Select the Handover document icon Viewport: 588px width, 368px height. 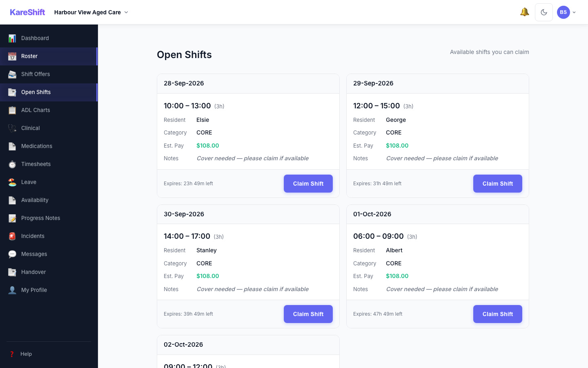point(12,272)
